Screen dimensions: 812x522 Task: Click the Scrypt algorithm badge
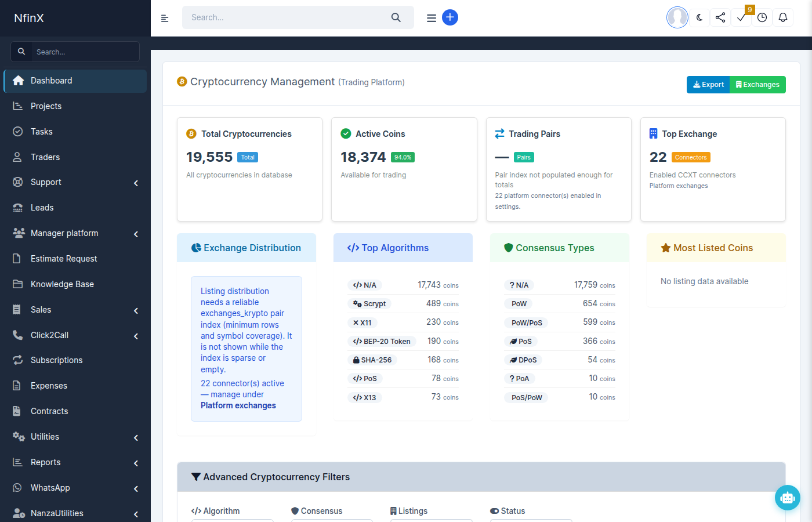(x=369, y=304)
